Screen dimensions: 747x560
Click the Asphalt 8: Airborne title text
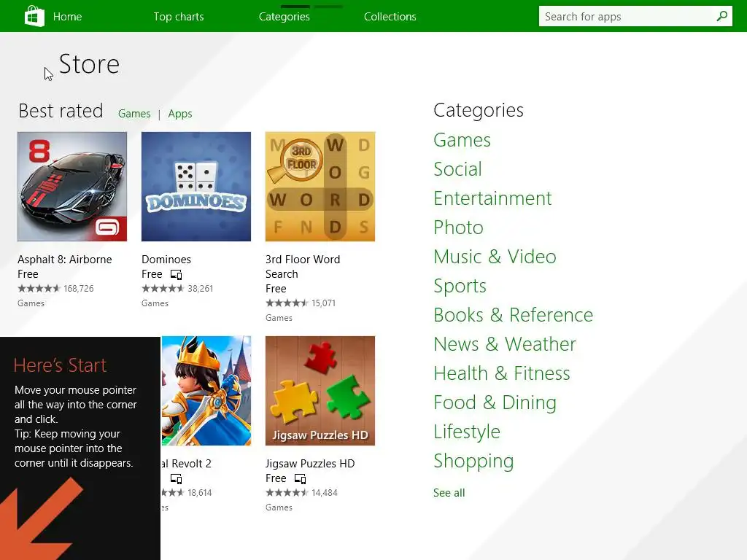point(64,260)
